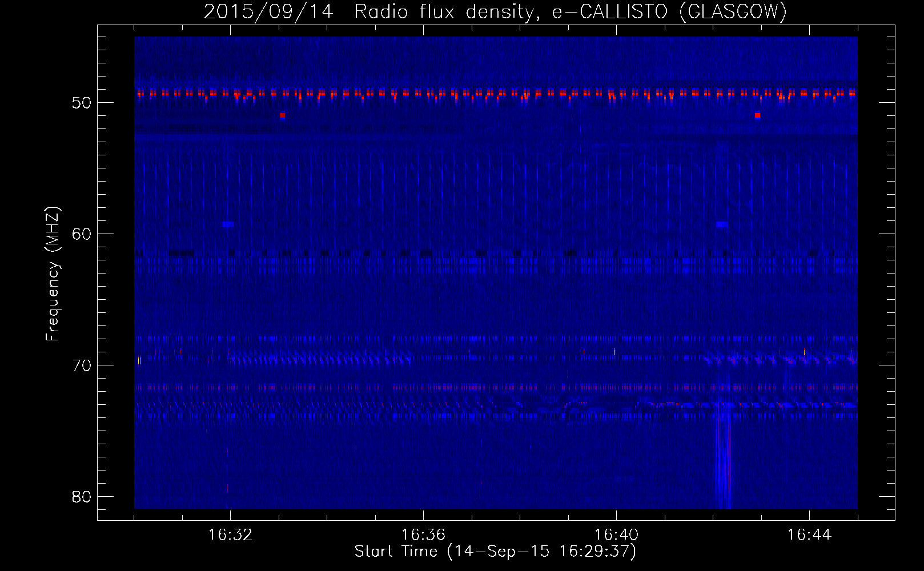924x571 pixels.
Task: Click the 16:40 time tick label
Action: click(x=616, y=535)
